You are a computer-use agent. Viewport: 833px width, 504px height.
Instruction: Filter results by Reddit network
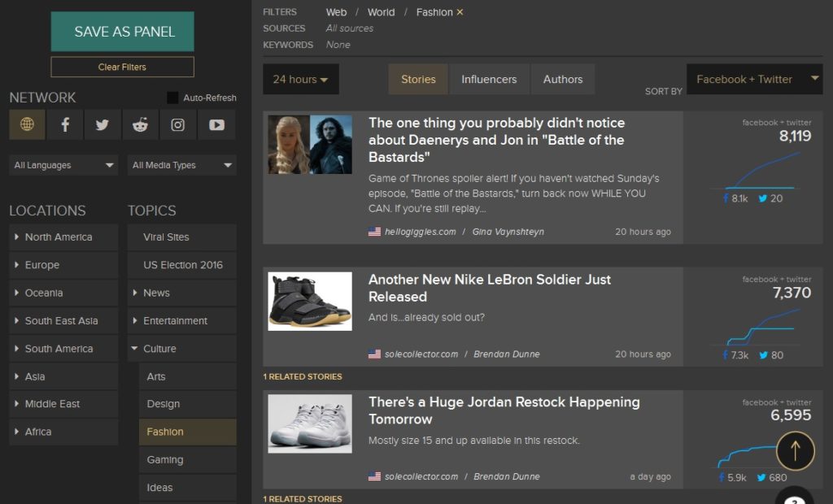click(x=139, y=124)
